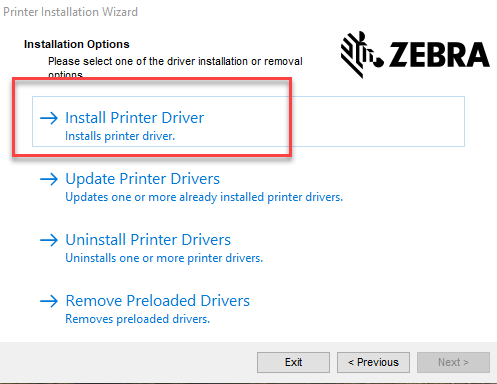Go back with the Previous button

(x=373, y=362)
